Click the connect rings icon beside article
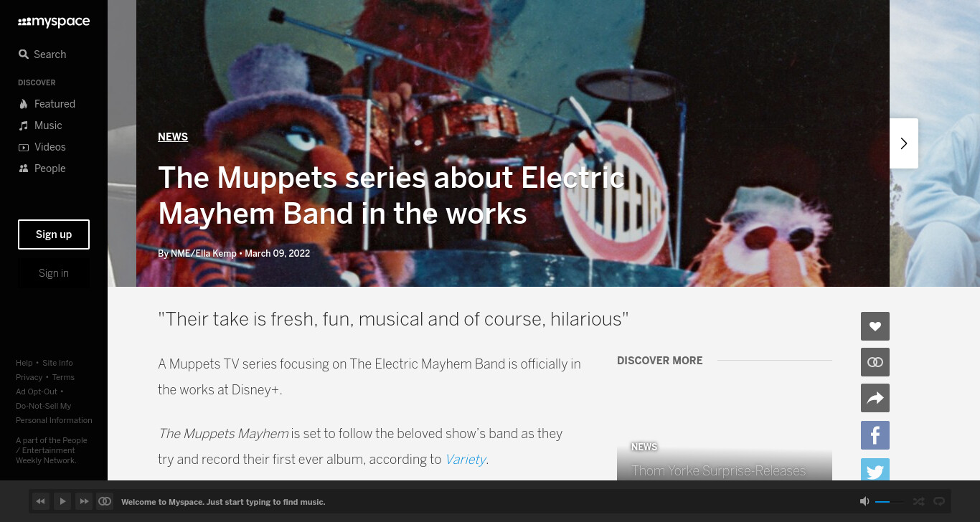Screen dimensions: 980x522 [875, 362]
